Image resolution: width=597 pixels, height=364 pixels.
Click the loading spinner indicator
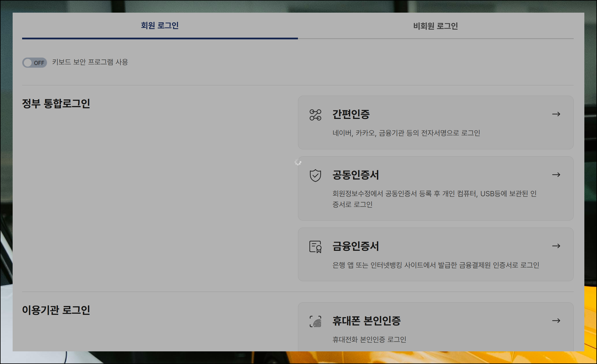click(x=298, y=163)
